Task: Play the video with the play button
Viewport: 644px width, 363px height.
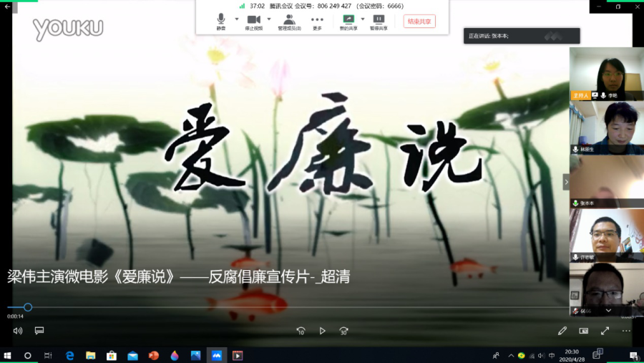Action: pyautogui.click(x=323, y=331)
